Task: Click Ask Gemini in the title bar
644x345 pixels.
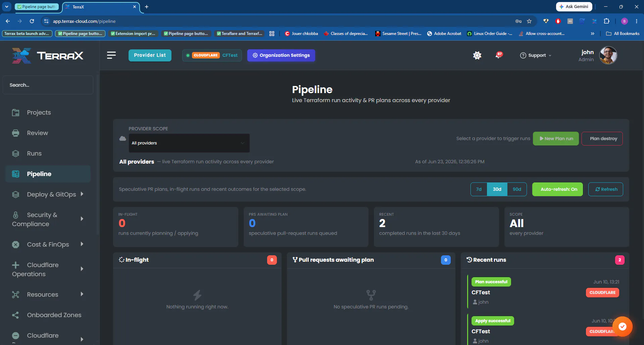Action: (x=574, y=7)
